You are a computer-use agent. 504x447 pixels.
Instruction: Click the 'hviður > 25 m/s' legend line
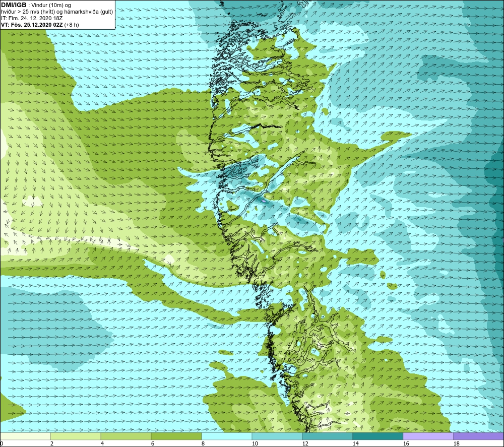(x=57, y=12)
